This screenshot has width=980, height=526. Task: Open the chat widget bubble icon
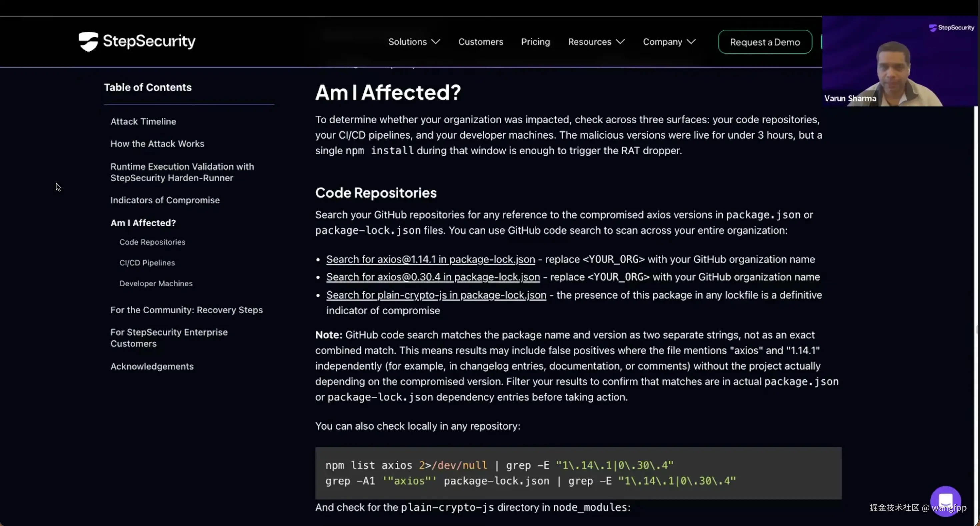coord(945,501)
